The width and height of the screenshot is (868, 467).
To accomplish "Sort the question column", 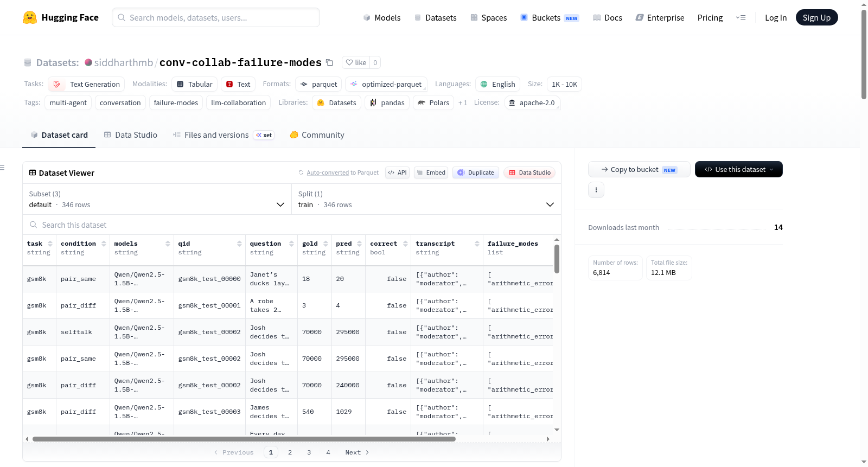I will (x=291, y=244).
